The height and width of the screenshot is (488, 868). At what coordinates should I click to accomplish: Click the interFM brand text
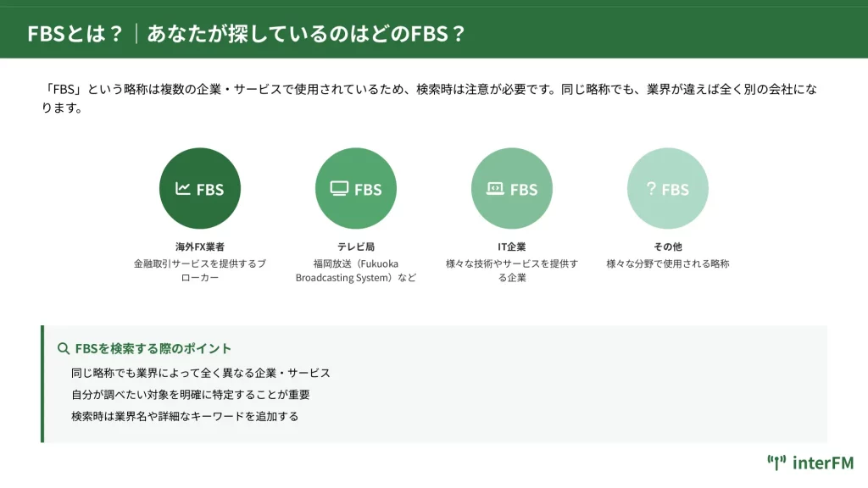[x=822, y=463]
